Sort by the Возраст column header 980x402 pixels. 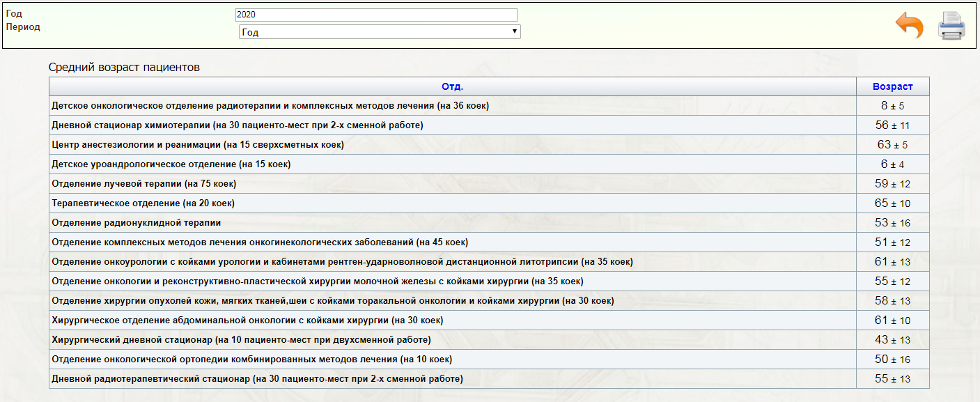(x=892, y=86)
